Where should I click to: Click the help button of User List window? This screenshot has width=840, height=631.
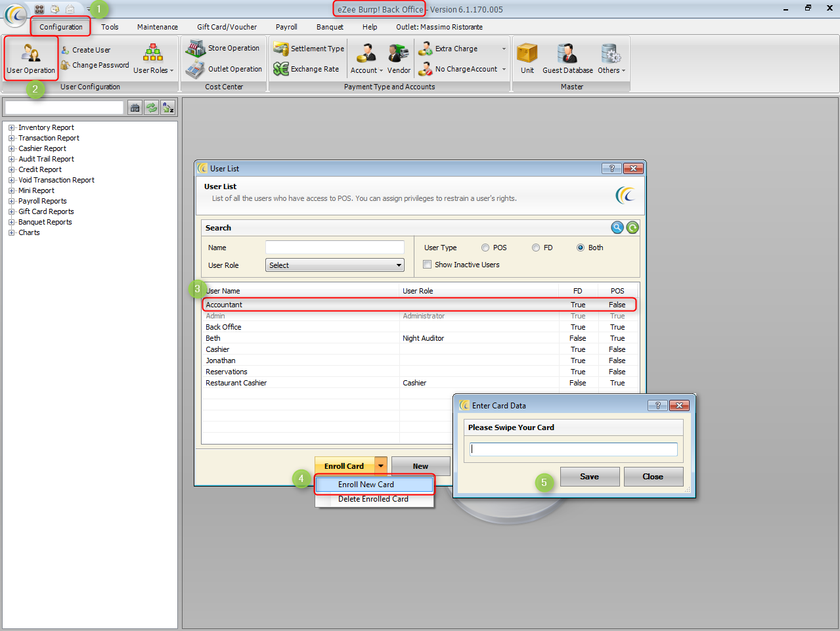[611, 169]
